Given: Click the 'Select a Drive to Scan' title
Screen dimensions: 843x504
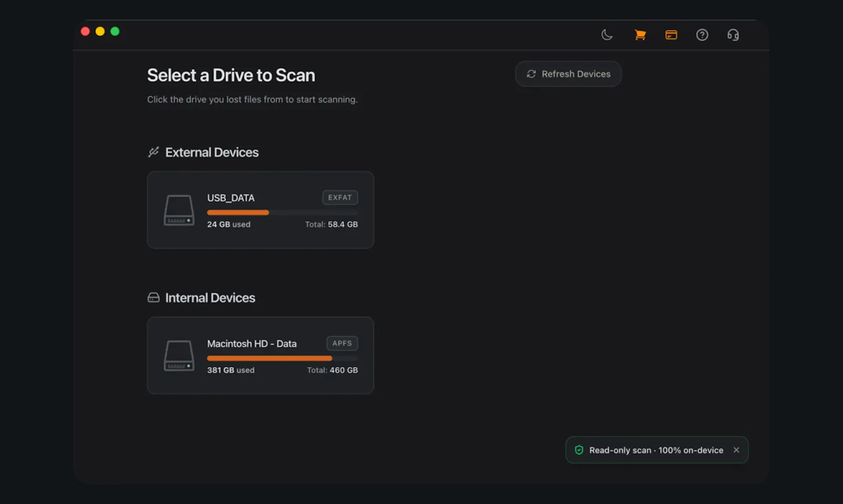Looking at the screenshot, I should [231, 75].
